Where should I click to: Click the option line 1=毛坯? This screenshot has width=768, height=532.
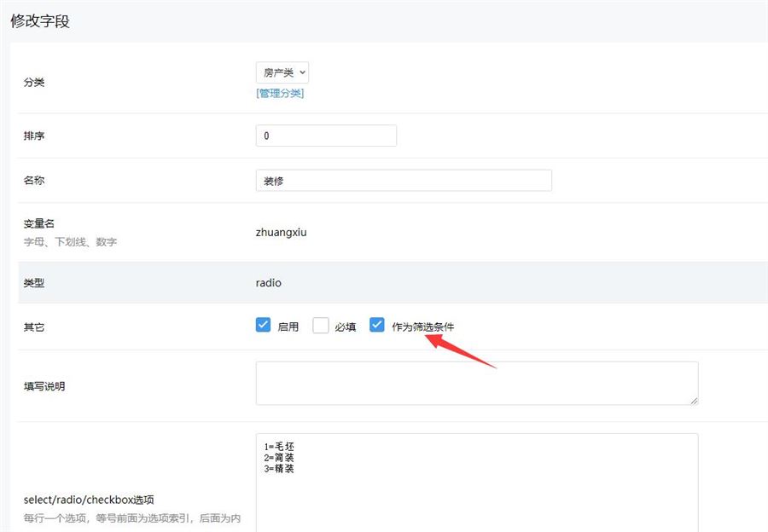coord(279,446)
